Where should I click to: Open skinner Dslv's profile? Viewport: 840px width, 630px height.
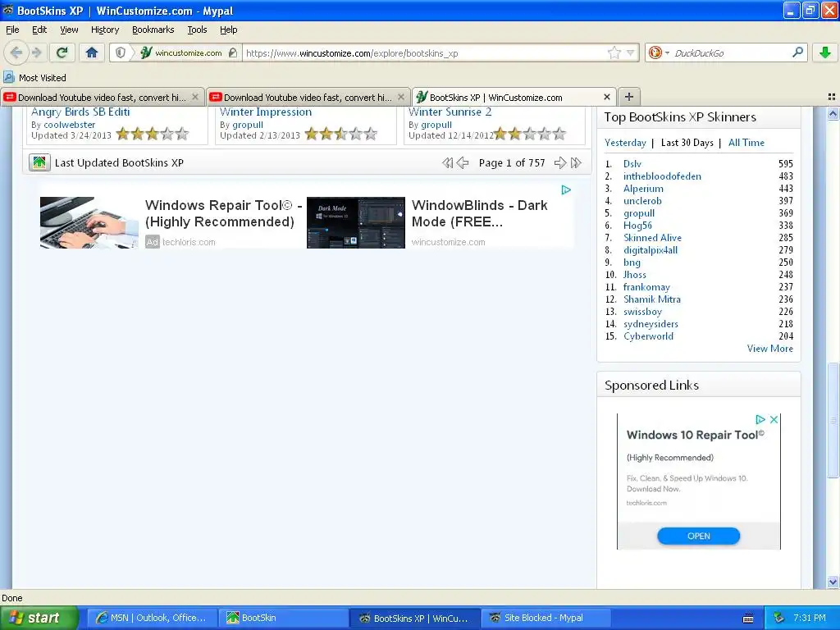click(x=632, y=164)
